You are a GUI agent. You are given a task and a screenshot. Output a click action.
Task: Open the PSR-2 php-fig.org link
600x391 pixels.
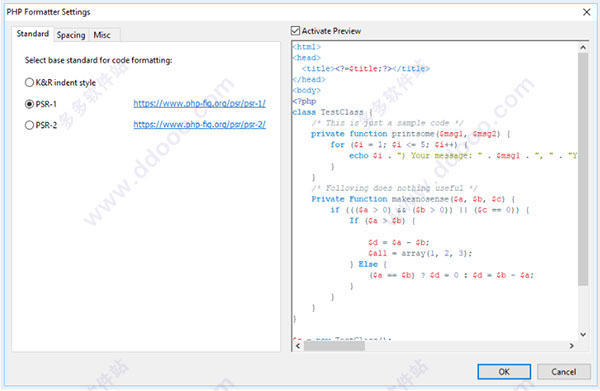[199, 124]
